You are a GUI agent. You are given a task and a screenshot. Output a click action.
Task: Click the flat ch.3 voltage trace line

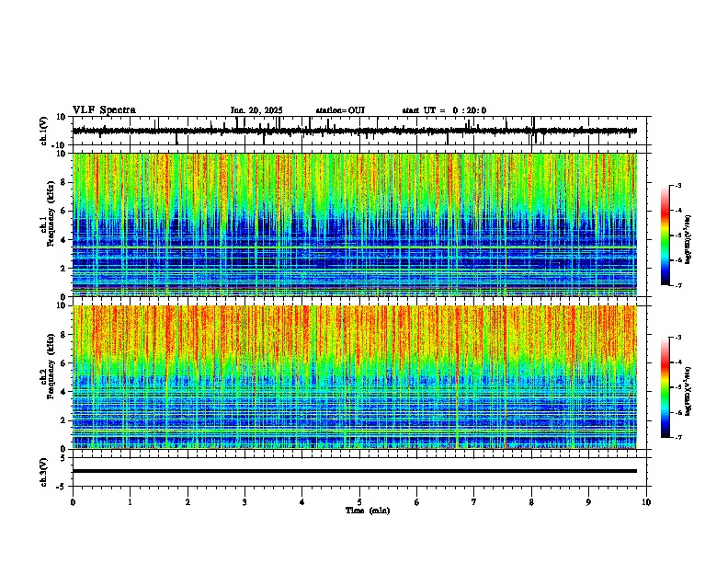(355, 471)
